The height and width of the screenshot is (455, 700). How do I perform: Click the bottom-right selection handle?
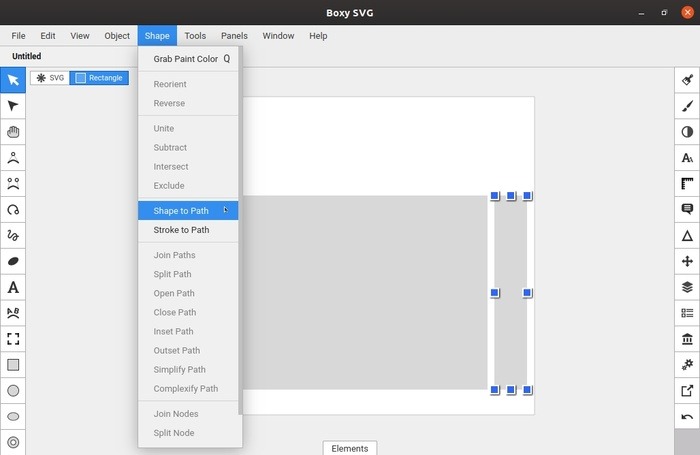click(x=527, y=390)
